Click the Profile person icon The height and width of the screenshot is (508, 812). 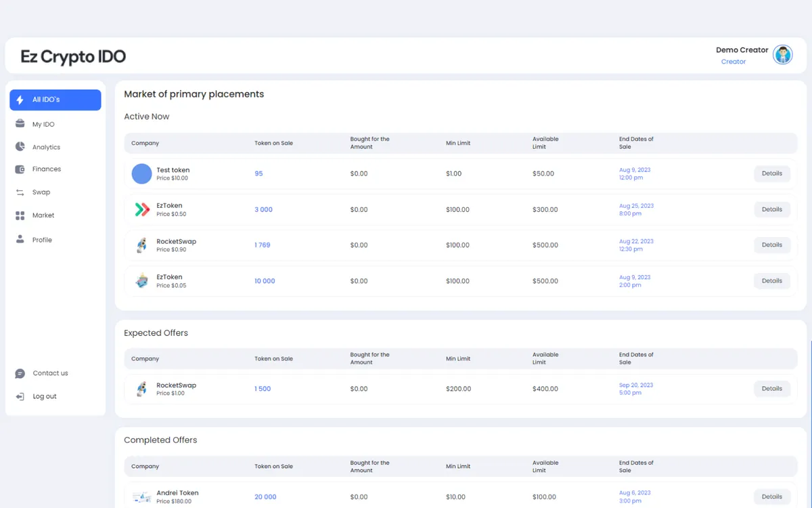[x=20, y=239]
